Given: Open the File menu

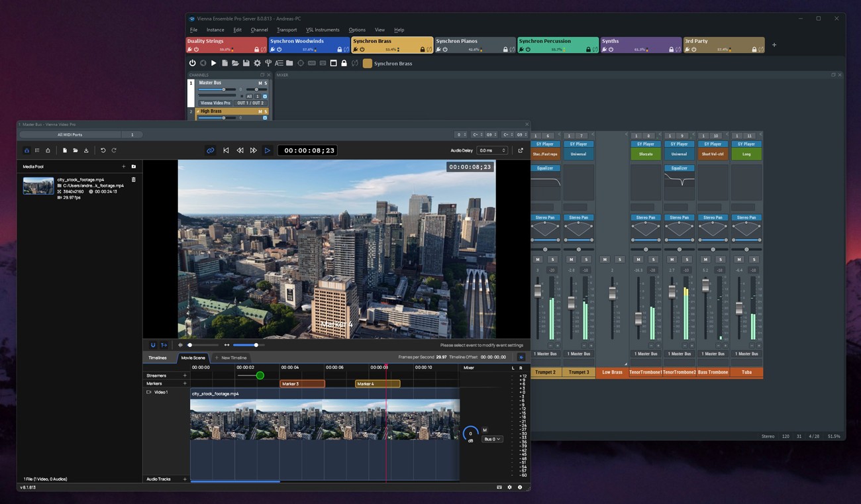Looking at the screenshot, I should tap(193, 30).
